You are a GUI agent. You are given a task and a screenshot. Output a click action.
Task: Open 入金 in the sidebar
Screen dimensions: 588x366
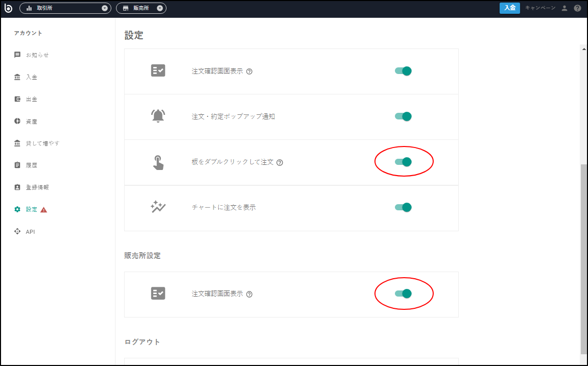pos(32,77)
